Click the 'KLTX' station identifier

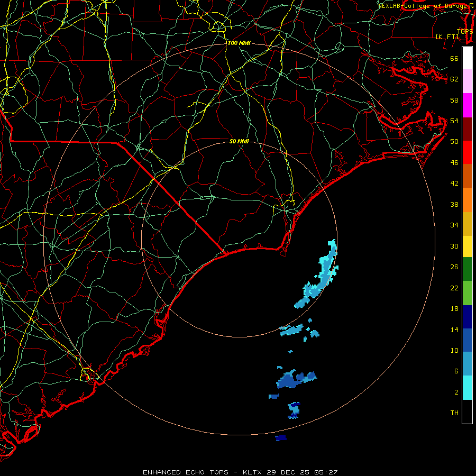coord(253,472)
